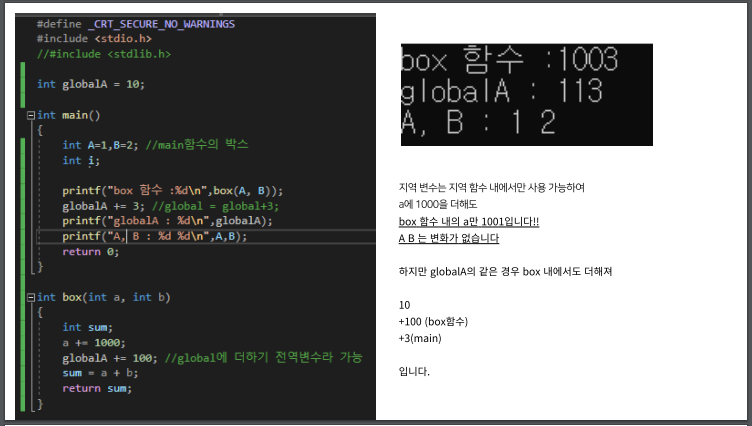Screen dimensions: 752x426
Task: Click the 'globalA += 100;' statement
Action: click(x=109, y=358)
